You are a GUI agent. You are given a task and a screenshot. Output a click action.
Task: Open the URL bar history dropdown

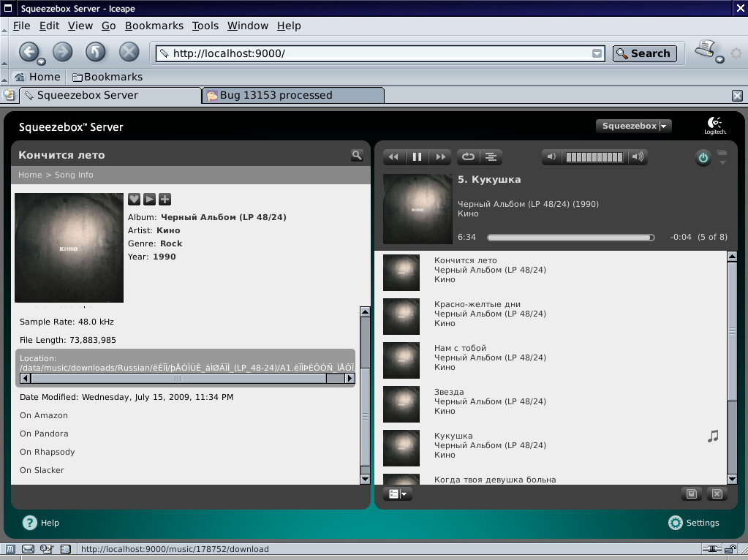pyautogui.click(x=597, y=53)
